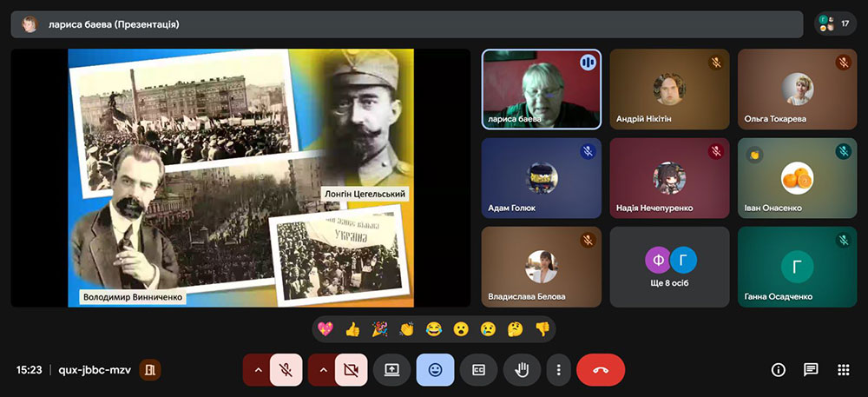Show the other participants tile 'Ще 8 осіб'
868x397 pixels.
click(669, 266)
